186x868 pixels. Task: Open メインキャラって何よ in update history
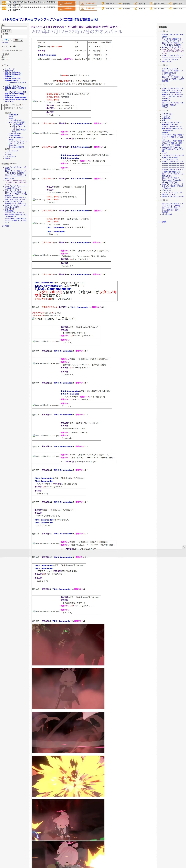[170, 69]
